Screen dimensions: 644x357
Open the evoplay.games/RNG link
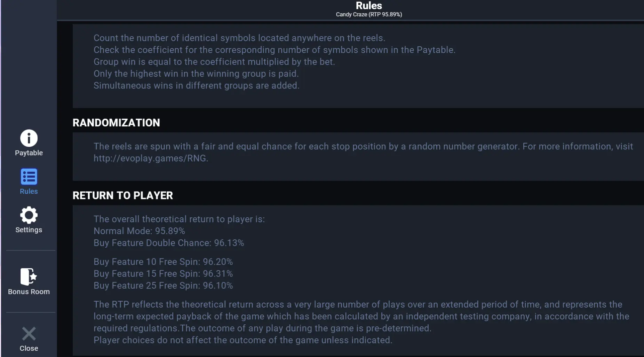151,158
